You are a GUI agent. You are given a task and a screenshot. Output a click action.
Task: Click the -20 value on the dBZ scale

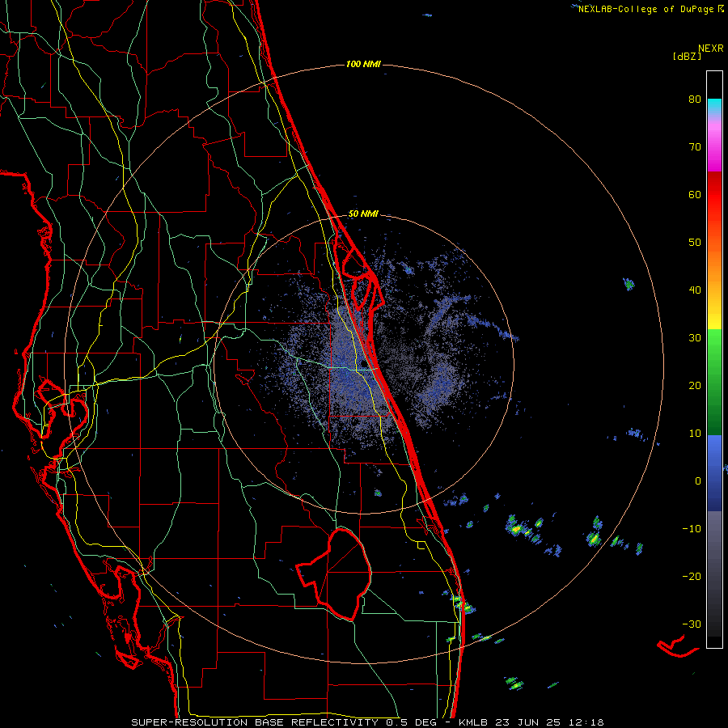pos(692,577)
